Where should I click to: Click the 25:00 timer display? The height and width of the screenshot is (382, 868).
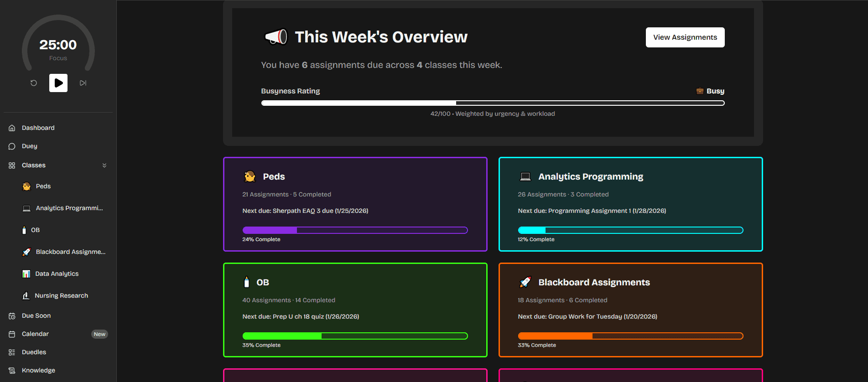pyautogui.click(x=58, y=45)
